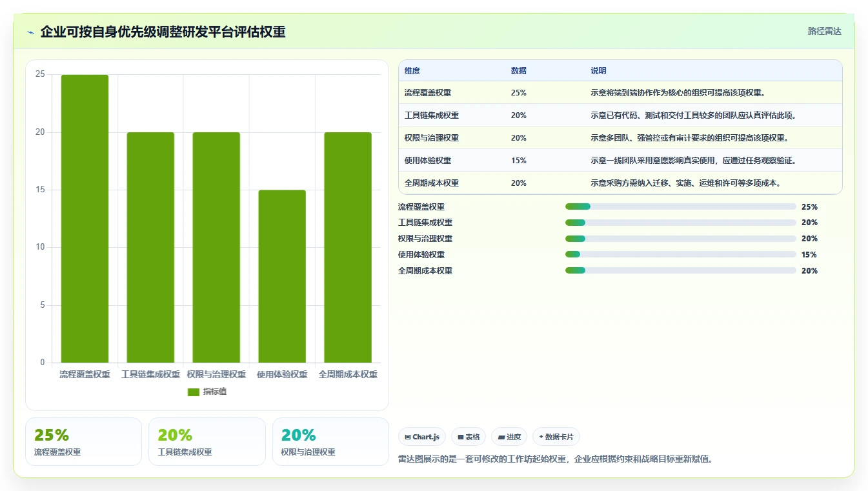This screenshot has height=491, width=868.
Task: Open the 20% 权限与治理权重 data card
Action: click(330, 441)
